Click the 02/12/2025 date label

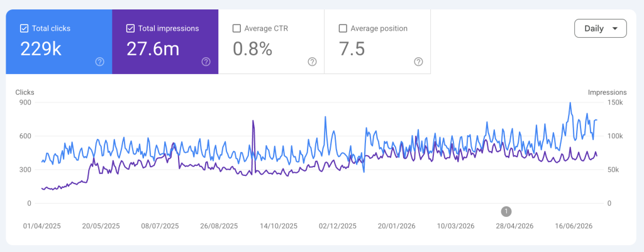pyautogui.click(x=338, y=226)
